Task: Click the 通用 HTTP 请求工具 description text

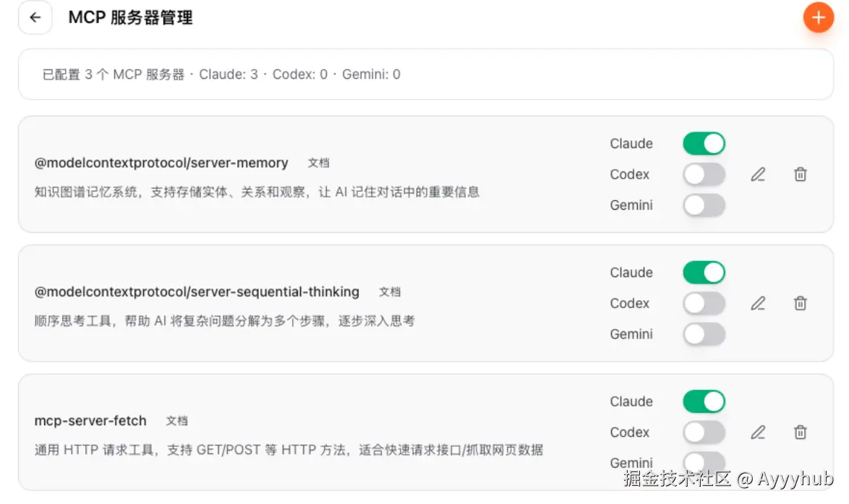Action: pyautogui.click(x=289, y=450)
